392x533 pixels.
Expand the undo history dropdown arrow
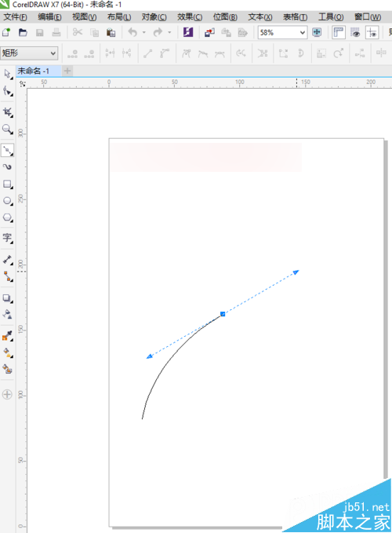[x=144, y=33]
